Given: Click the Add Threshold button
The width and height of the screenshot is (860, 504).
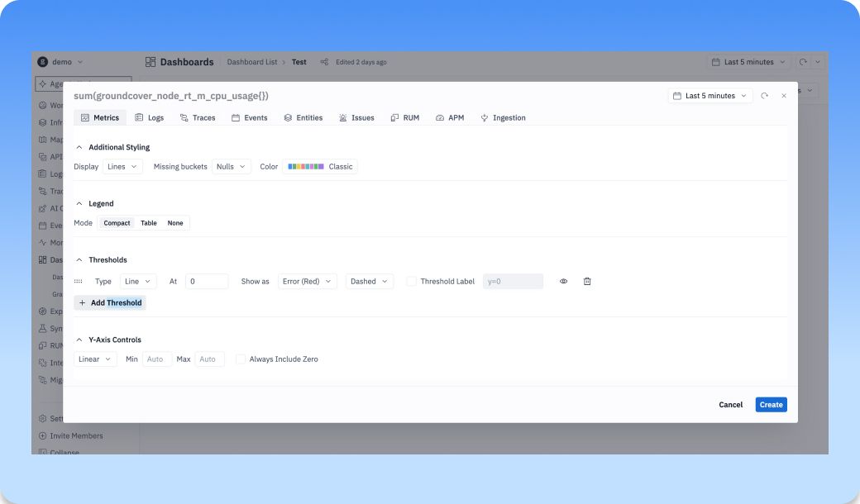Looking at the screenshot, I should (x=110, y=302).
